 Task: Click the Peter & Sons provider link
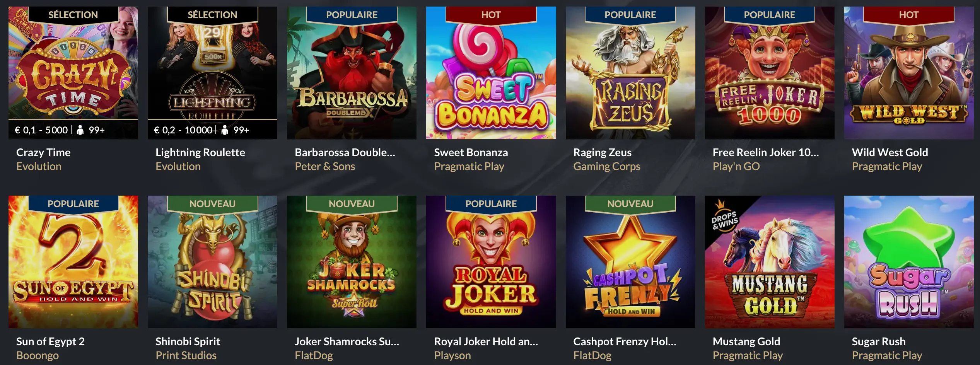tap(325, 167)
